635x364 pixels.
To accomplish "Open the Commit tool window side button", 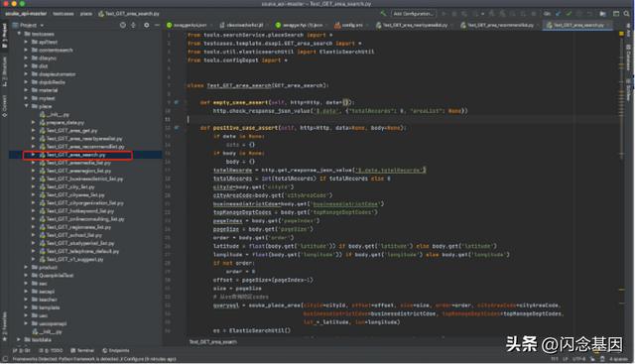I will pos(4,106).
